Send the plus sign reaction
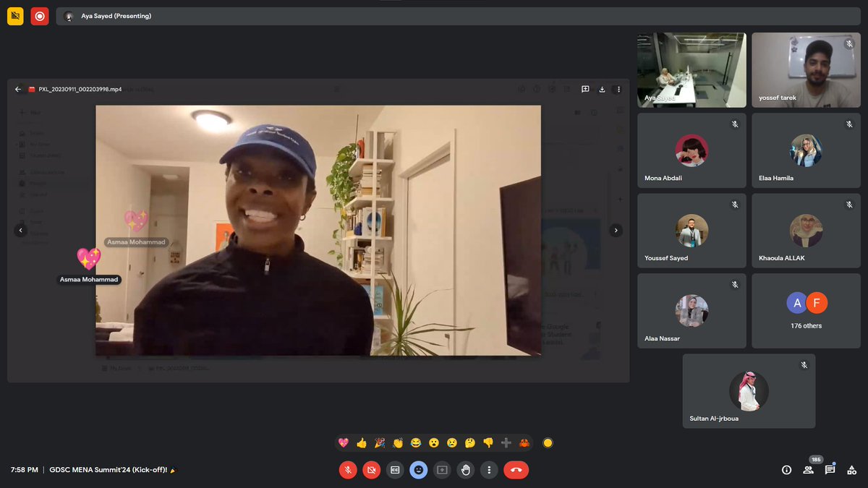 click(506, 443)
